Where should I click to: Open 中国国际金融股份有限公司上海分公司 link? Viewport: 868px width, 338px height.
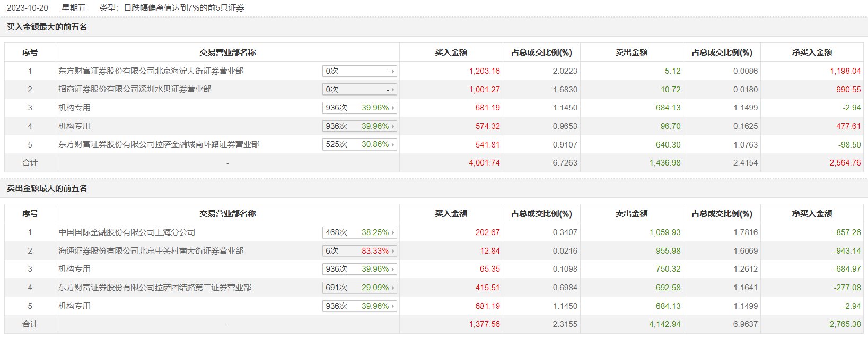coord(127,232)
